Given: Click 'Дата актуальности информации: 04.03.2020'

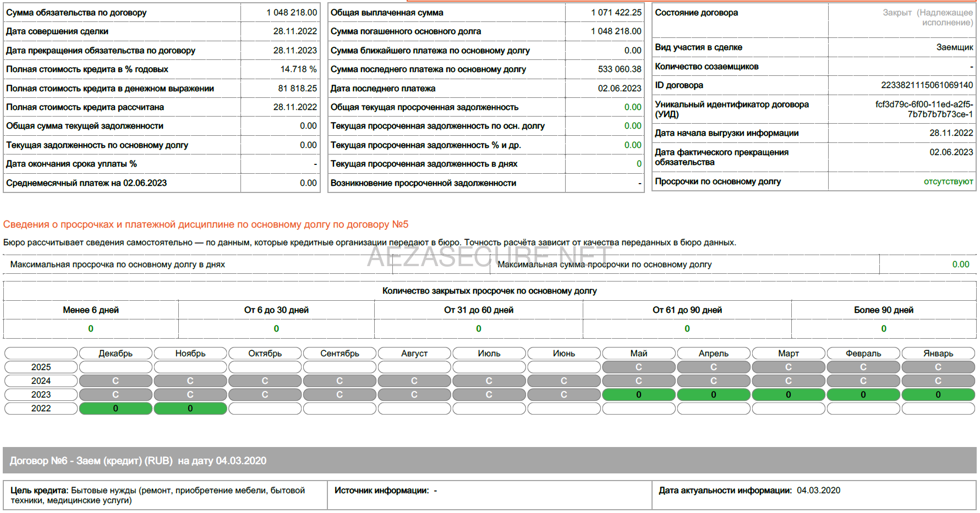Looking at the screenshot, I should (x=749, y=490).
